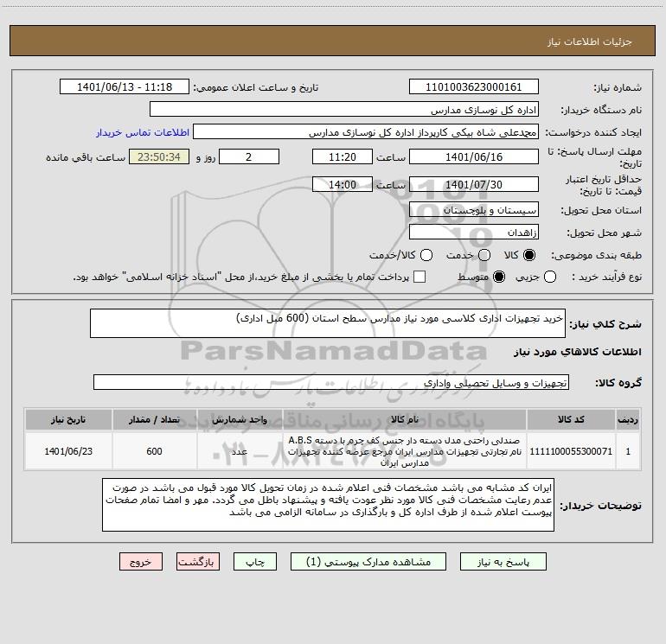Select the خدمت radio button
This screenshot has width=666, height=644.
click(484, 255)
